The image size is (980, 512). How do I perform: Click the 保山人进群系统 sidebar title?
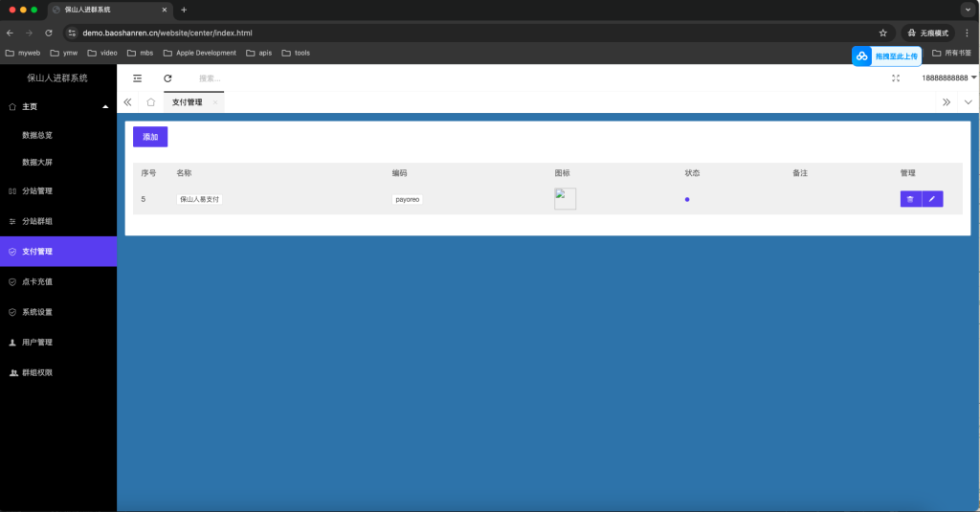click(56, 78)
